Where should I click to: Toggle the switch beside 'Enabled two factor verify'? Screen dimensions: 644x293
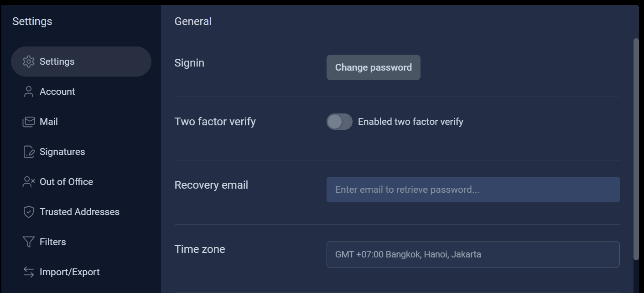pyautogui.click(x=339, y=122)
